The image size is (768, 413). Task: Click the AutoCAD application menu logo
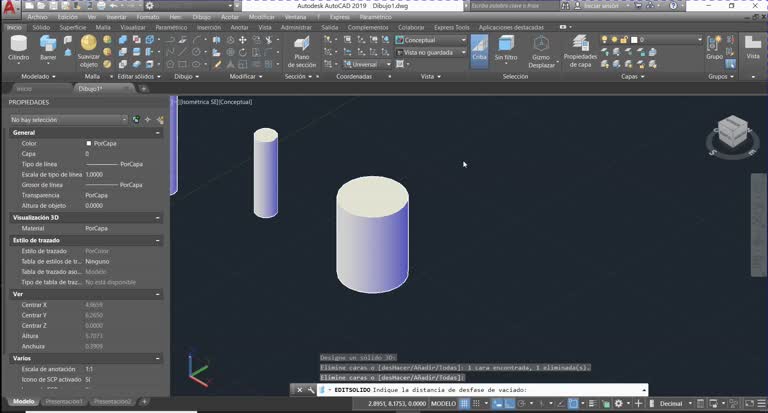[10, 6]
